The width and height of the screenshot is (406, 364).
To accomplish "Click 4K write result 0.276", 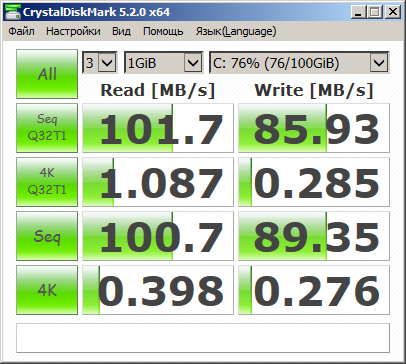I will (x=314, y=290).
